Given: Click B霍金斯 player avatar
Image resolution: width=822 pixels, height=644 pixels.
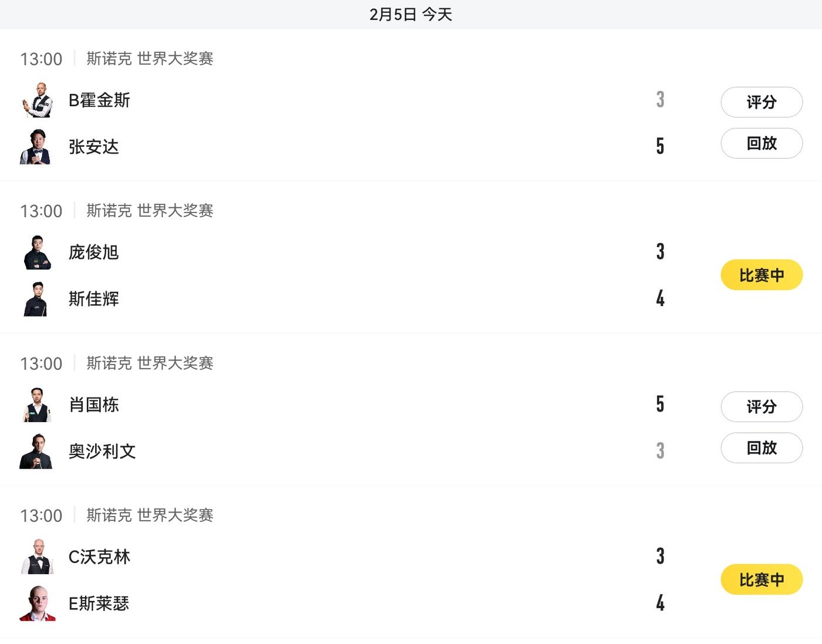Looking at the screenshot, I should click(x=37, y=100).
